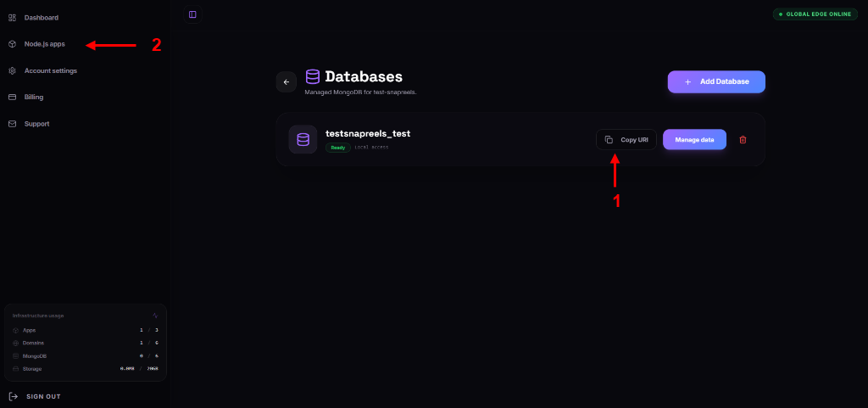Click the testsnapreels_test database icon
The height and width of the screenshot is (408, 868).
303,139
